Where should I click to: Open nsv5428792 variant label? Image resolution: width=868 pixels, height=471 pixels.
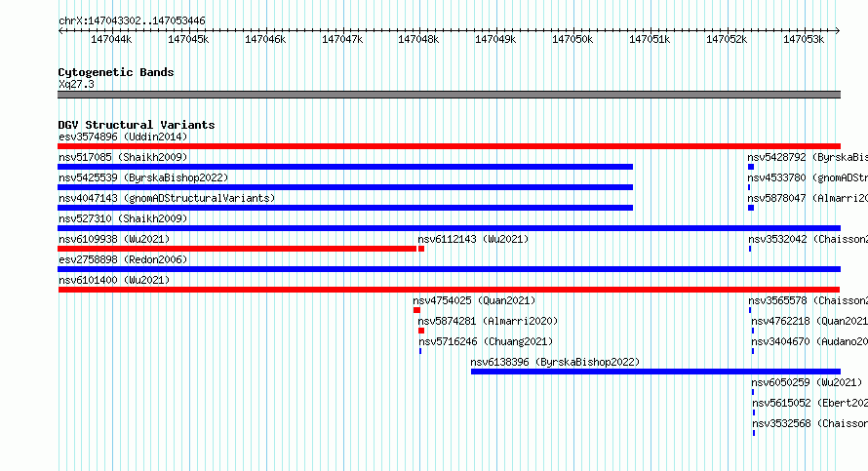click(808, 157)
